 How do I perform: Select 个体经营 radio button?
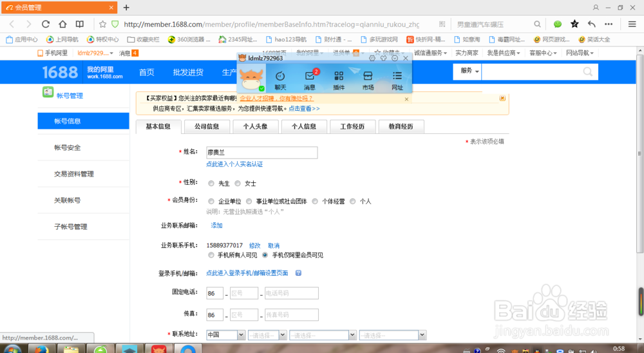[x=315, y=202]
